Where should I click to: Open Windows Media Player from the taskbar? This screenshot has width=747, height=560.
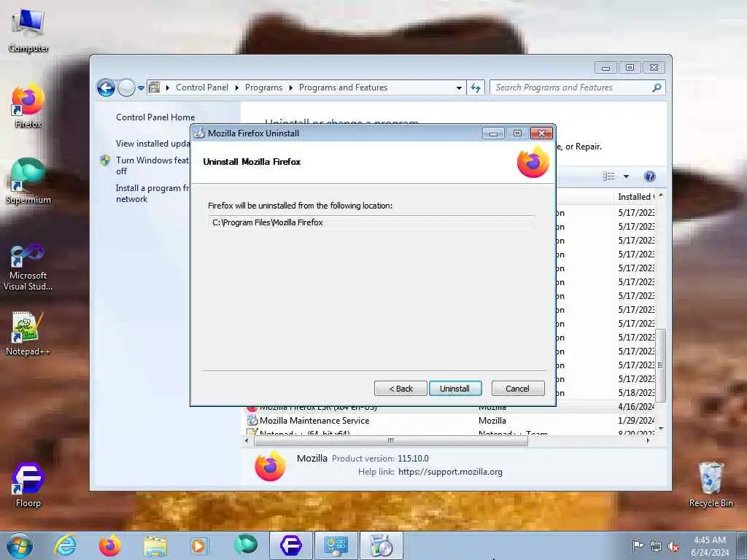pyautogui.click(x=199, y=545)
